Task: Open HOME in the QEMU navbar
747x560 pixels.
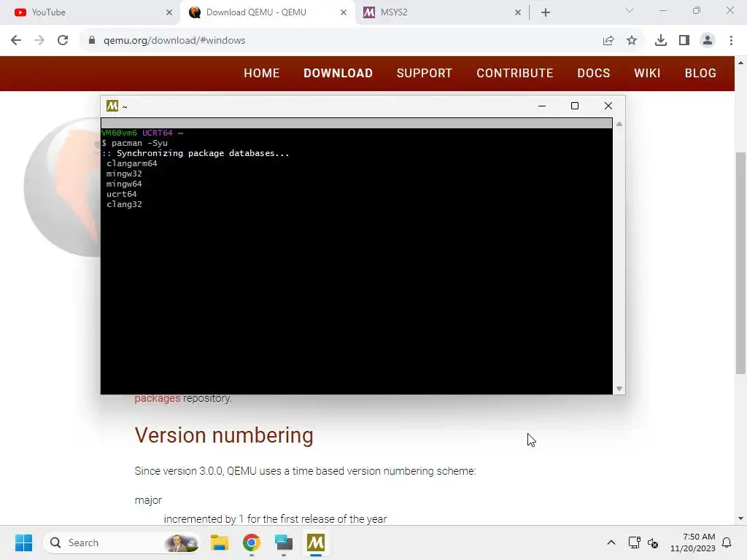Action: pos(262,73)
